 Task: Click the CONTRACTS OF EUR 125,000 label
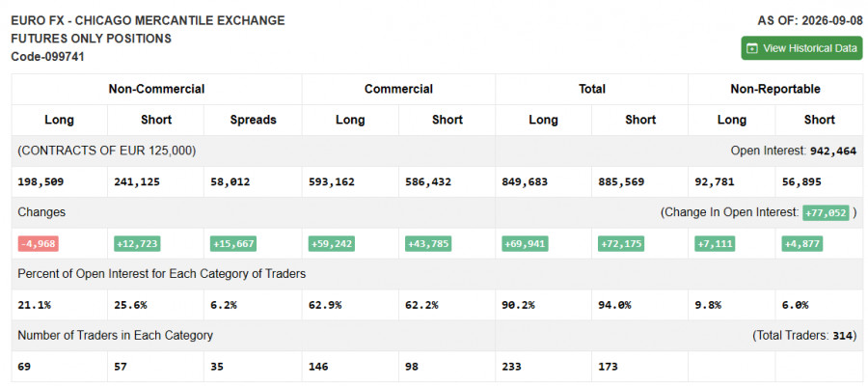(x=107, y=151)
